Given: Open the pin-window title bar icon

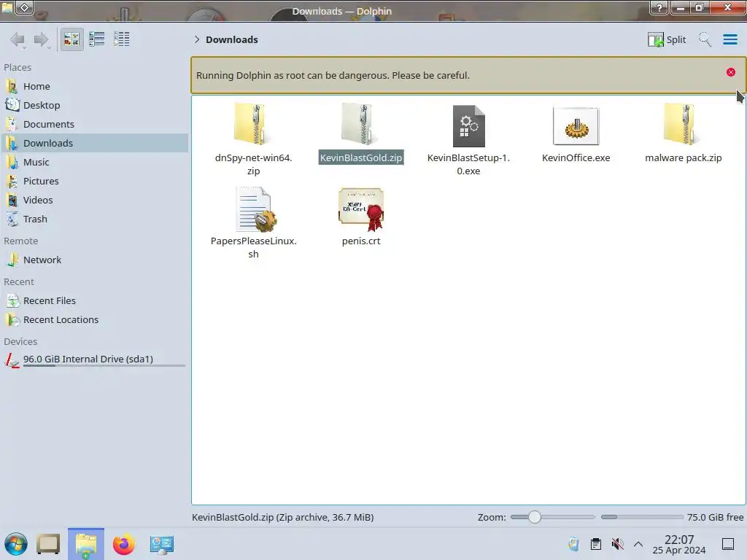Looking at the screenshot, I should pyautogui.click(x=25, y=7).
